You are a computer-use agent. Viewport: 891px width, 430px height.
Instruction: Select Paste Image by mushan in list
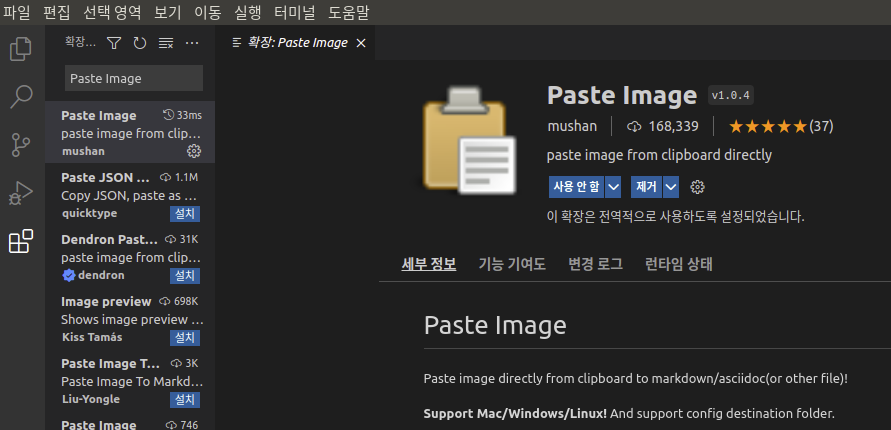click(x=130, y=132)
